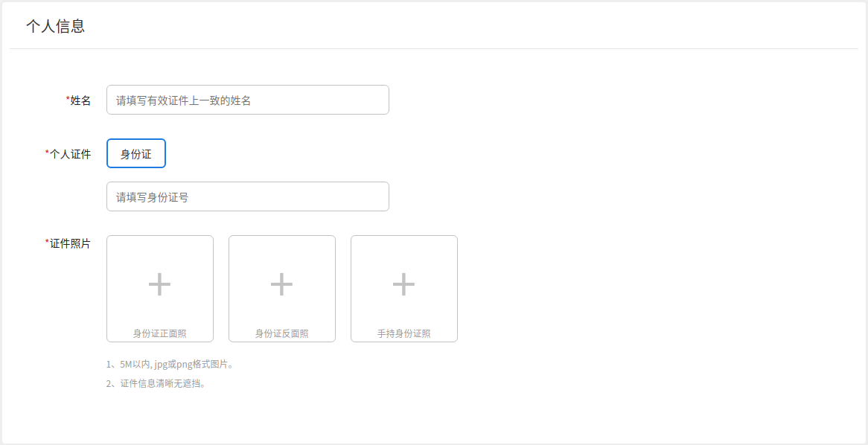Click the plus icon for 身份证正面照

coord(159,284)
